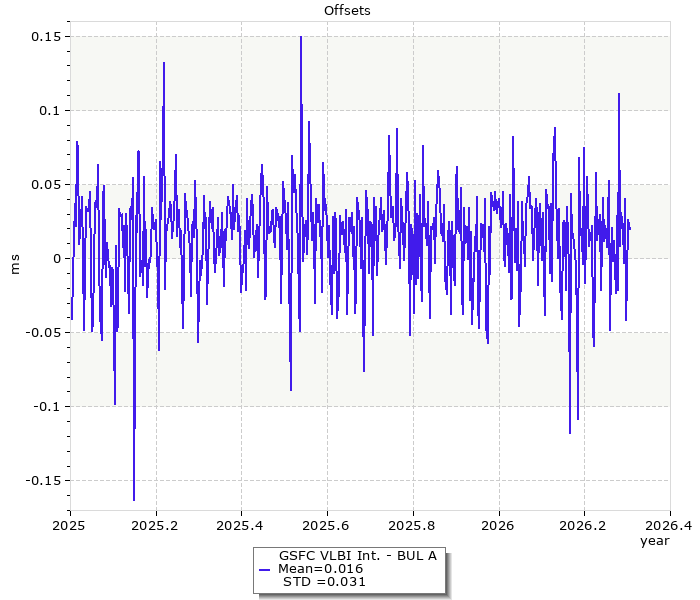
Task: Click the -0.15 y-axis tick label
Action: [x=41, y=481]
